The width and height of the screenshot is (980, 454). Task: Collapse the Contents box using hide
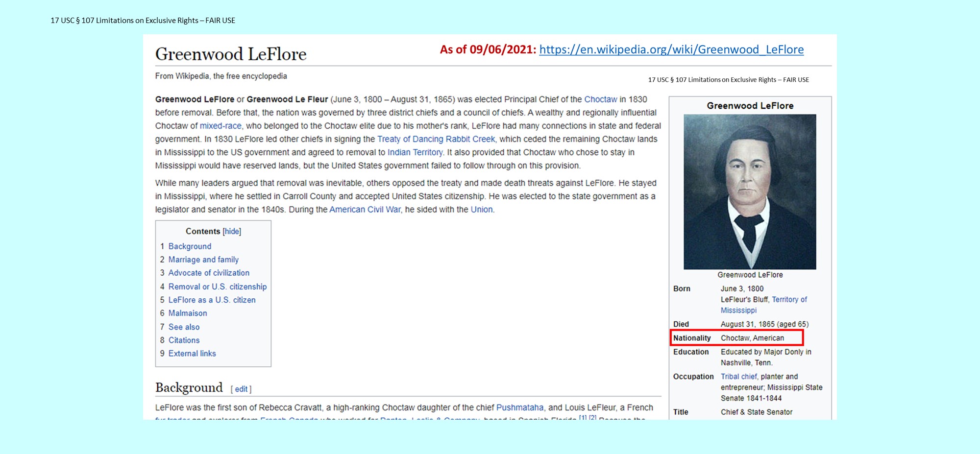(x=232, y=231)
